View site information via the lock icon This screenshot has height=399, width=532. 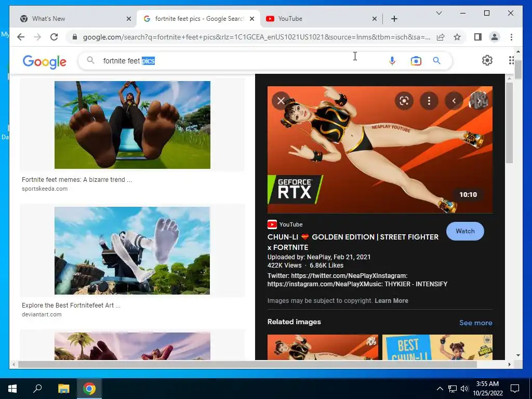(75, 37)
